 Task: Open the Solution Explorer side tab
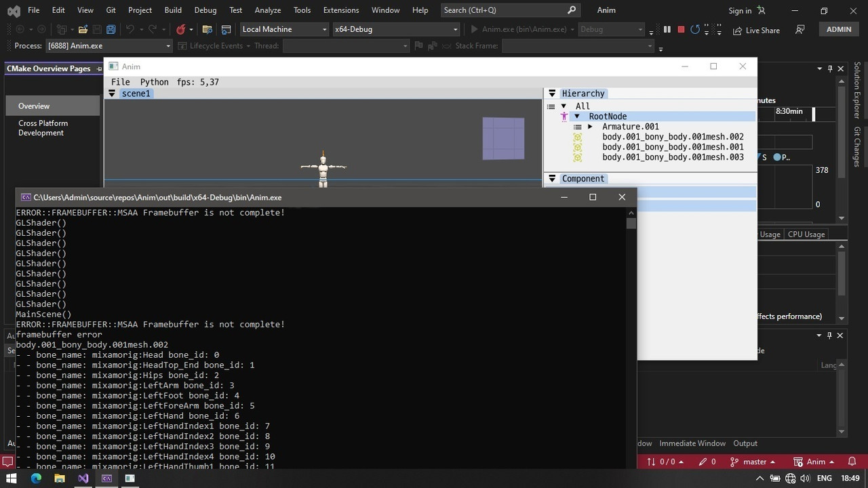(857, 90)
